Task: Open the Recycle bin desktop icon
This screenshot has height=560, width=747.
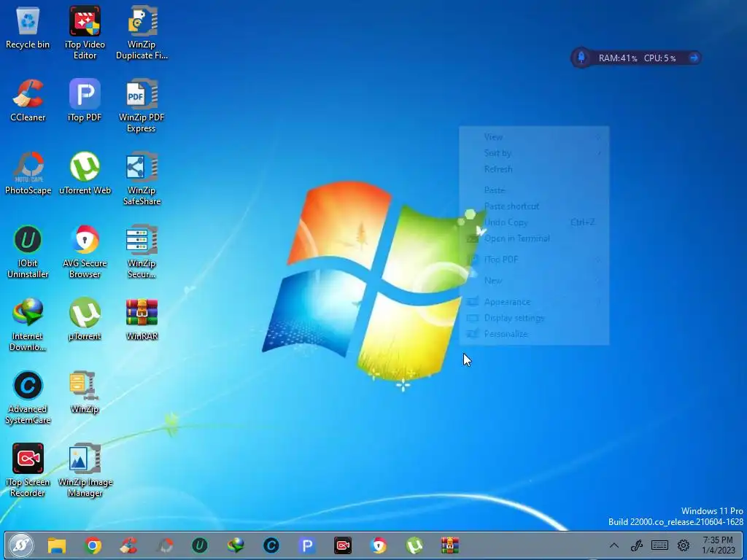Action: [28, 28]
